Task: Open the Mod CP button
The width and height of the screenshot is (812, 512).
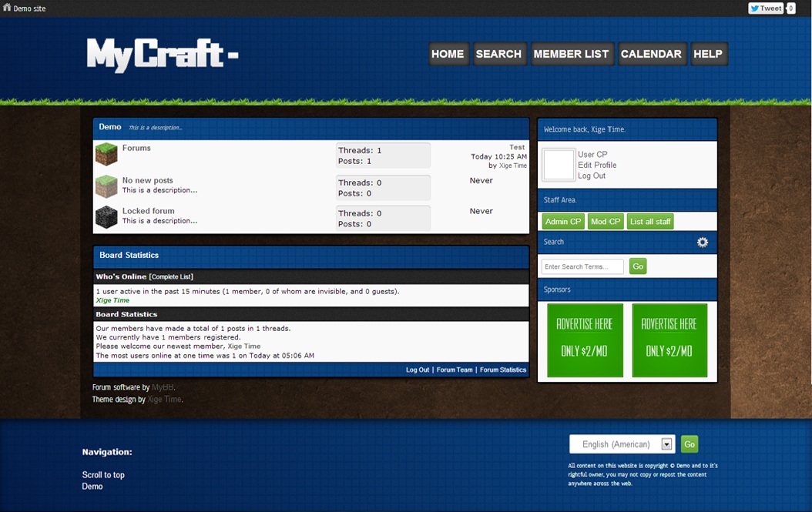Action: [x=606, y=222]
